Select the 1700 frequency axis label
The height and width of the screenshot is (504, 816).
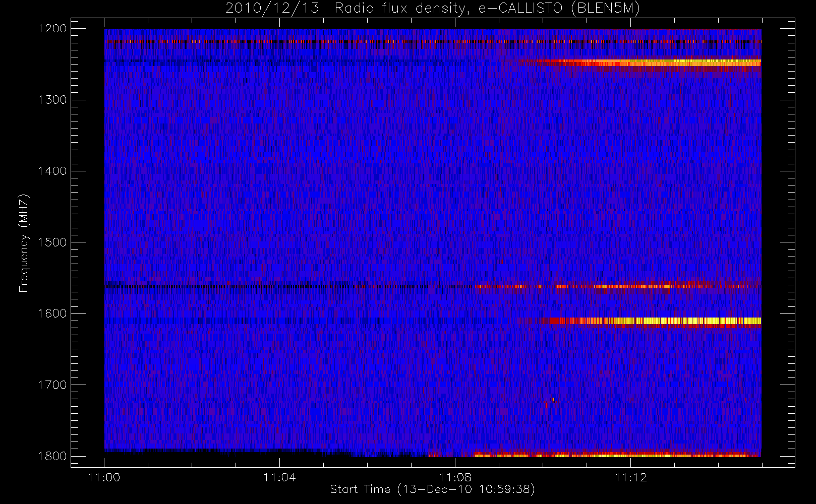coord(52,385)
